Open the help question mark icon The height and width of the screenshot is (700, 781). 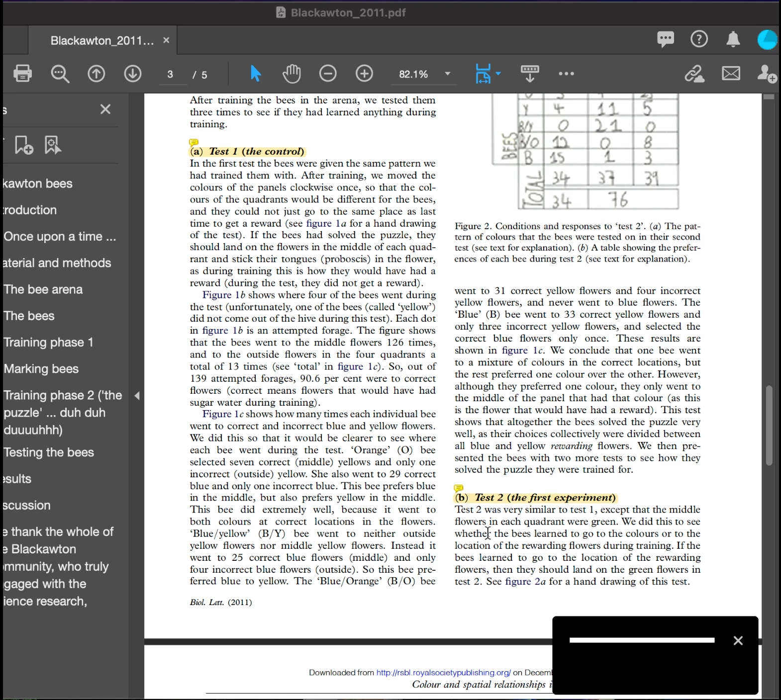pyautogui.click(x=699, y=39)
